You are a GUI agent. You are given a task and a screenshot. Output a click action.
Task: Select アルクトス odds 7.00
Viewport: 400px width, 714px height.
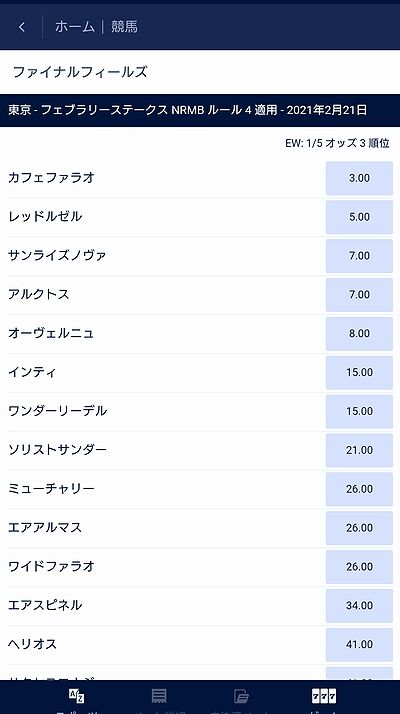click(359, 295)
